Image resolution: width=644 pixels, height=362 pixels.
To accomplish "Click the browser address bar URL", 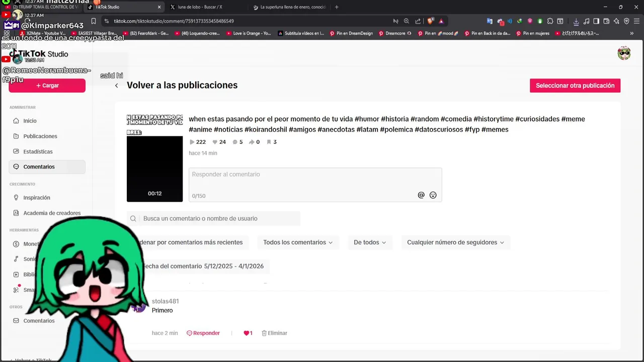I will pos(174,21).
